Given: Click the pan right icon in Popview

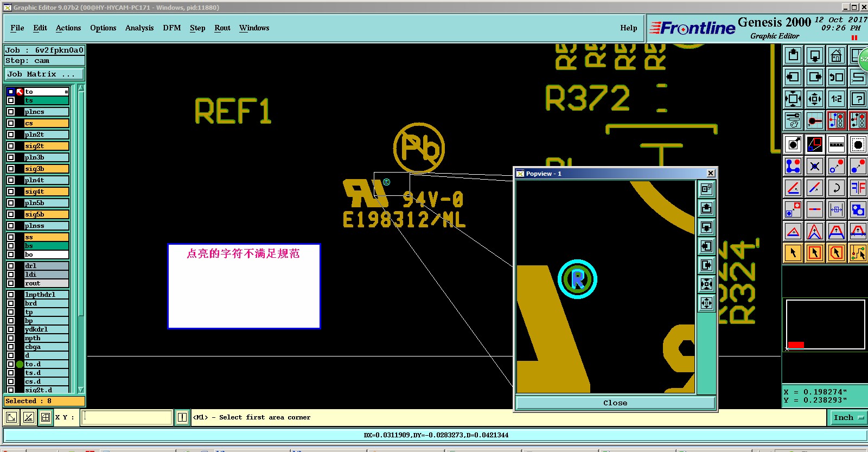Looking at the screenshot, I should (x=706, y=265).
